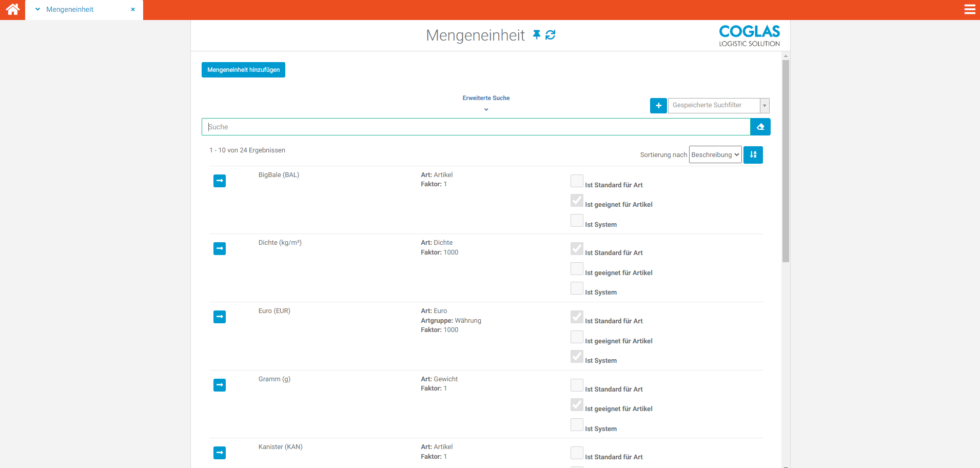Viewport: 980px width, 468px height.
Task: Expand Erweiterte Suche section
Action: 486,102
